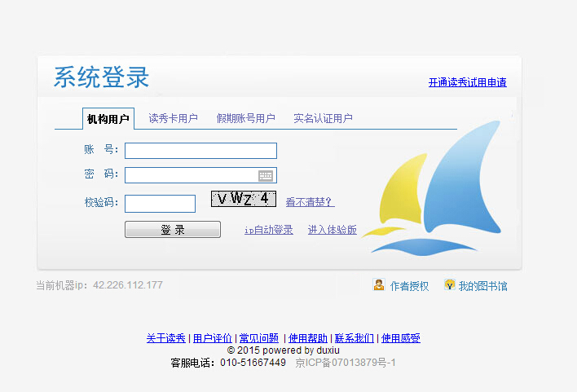The height and width of the screenshot is (392, 577).
Task: Open the 联系我们 footer link
Action: coord(354,338)
